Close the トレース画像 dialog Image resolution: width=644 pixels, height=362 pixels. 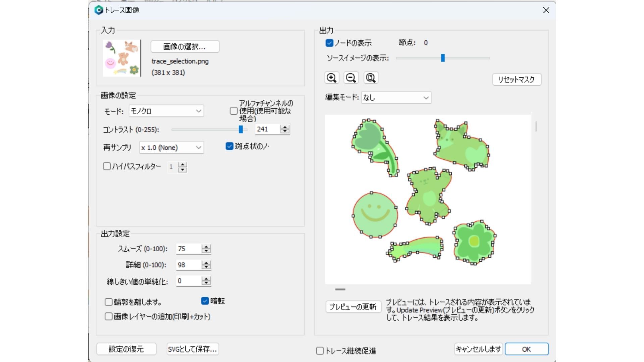[546, 10]
